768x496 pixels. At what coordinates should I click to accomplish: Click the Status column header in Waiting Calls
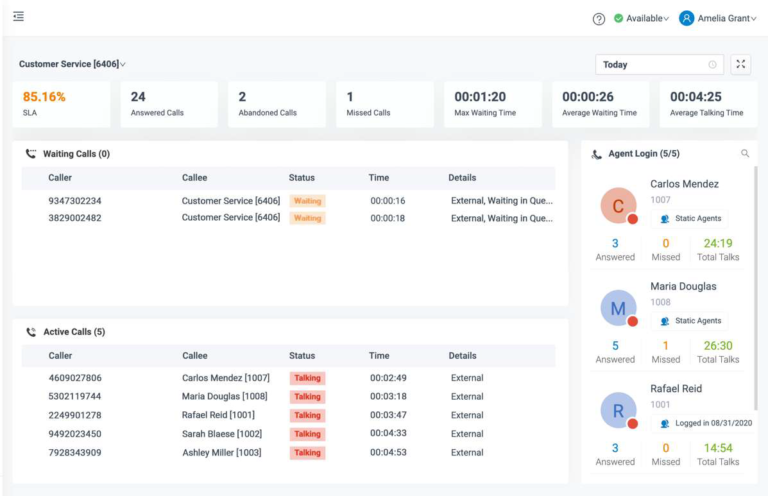coord(302,178)
